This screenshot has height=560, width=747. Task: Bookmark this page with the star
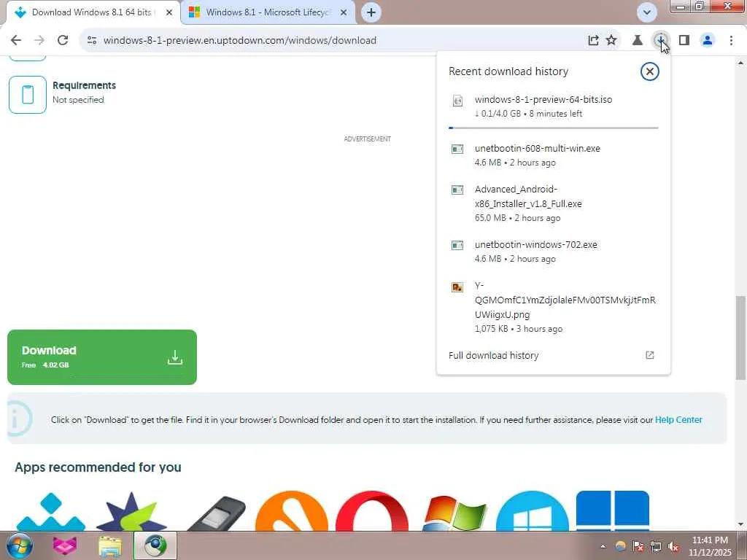point(611,41)
